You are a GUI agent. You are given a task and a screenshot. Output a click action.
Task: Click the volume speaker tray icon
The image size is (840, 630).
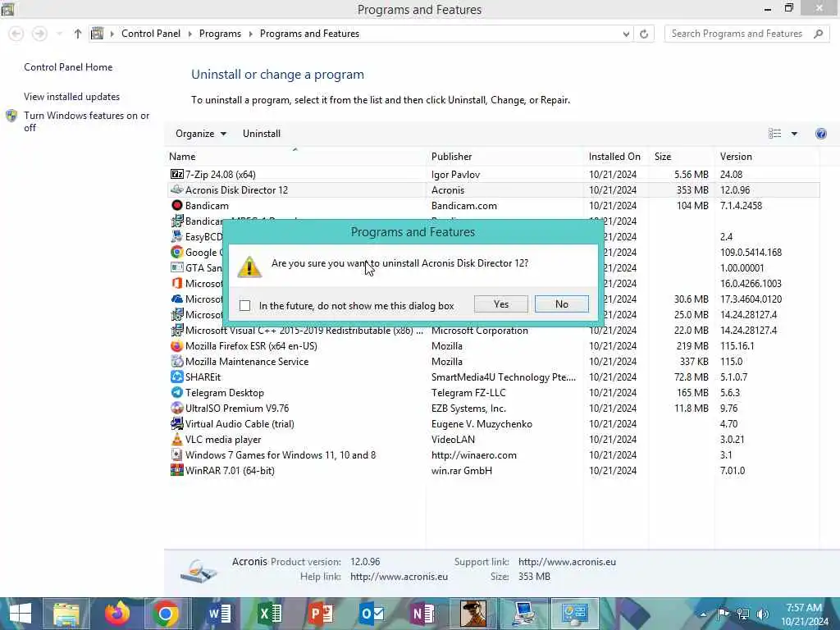[x=762, y=614]
